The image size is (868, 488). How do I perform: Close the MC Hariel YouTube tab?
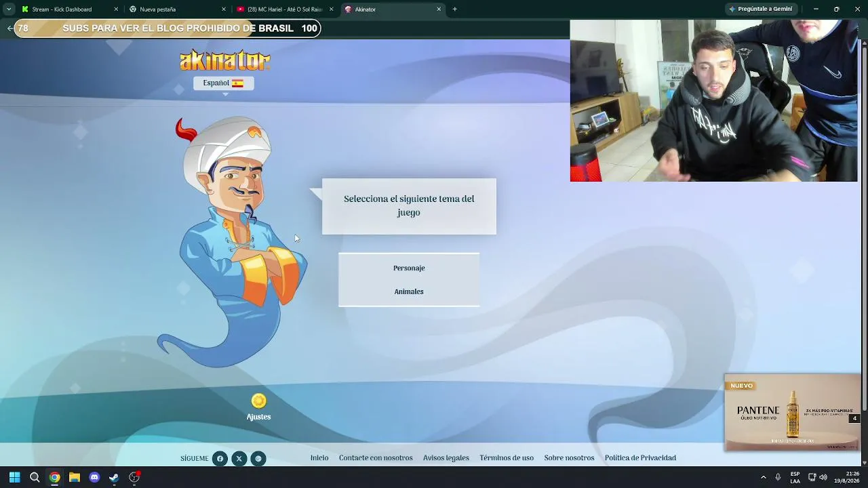coord(332,9)
